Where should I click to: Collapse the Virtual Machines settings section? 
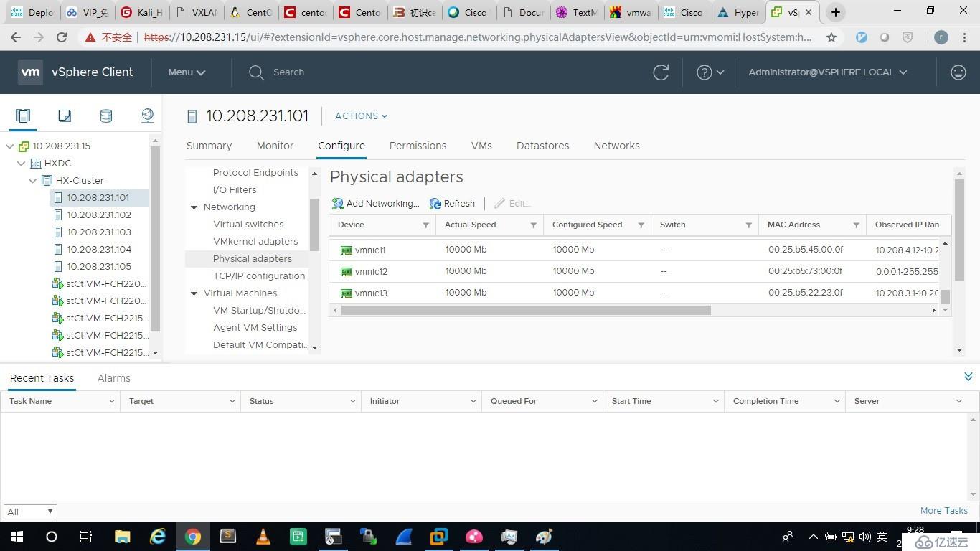point(194,293)
